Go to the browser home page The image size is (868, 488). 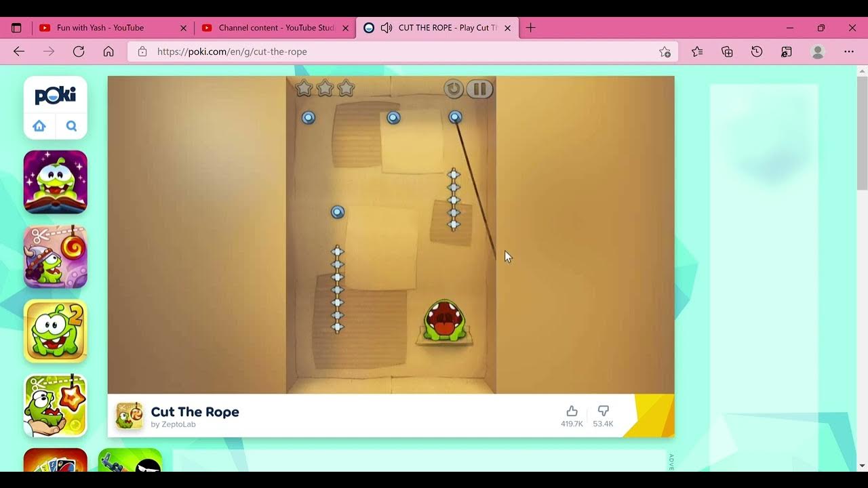(x=108, y=52)
